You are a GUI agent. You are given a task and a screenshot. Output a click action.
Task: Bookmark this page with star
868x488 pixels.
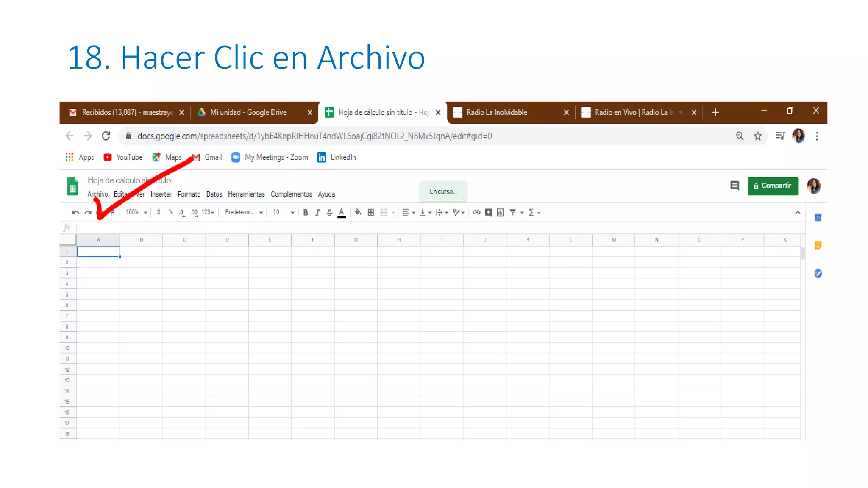click(x=758, y=136)
